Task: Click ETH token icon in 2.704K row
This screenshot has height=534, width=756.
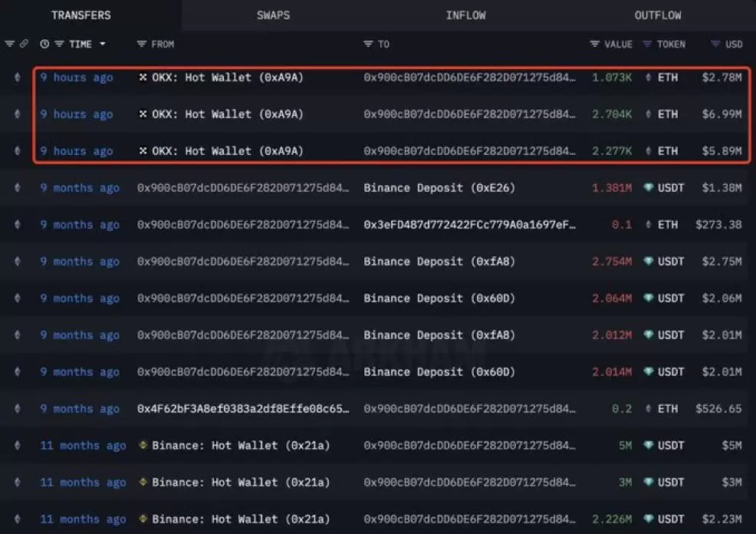Action: 649,114
